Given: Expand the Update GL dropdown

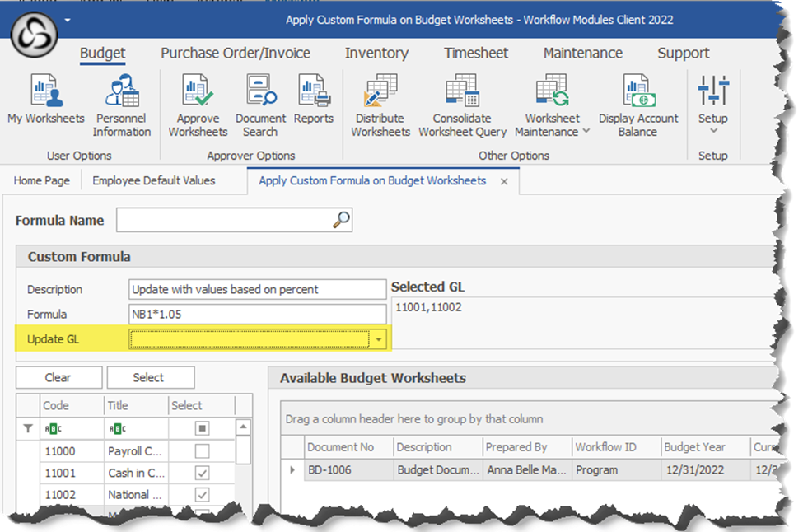Looking at the screenshot, I should [379, 339].
